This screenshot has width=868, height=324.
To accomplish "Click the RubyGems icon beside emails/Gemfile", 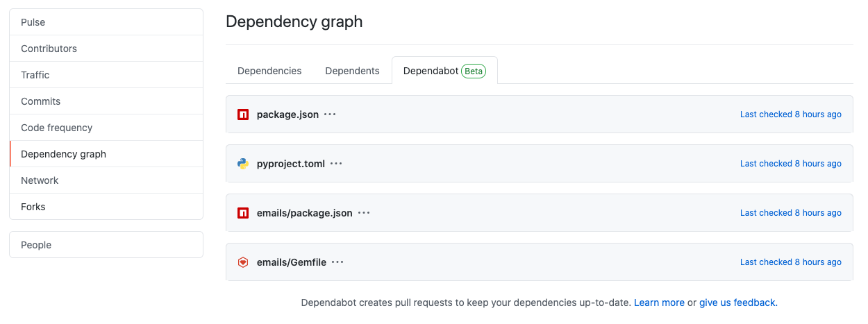I will [243, 262].
